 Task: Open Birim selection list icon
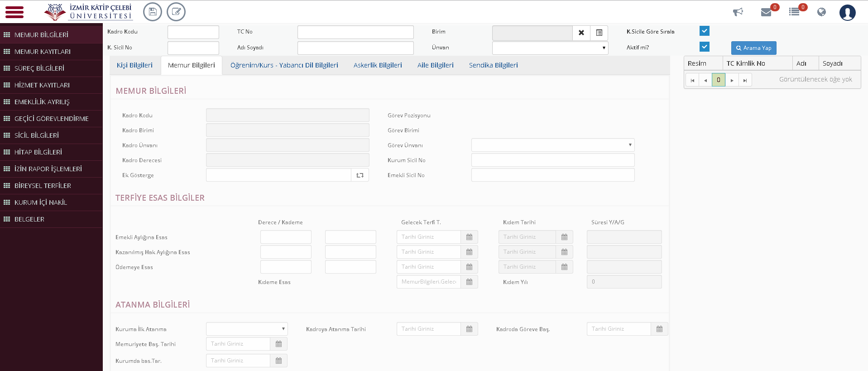(599, 33)
